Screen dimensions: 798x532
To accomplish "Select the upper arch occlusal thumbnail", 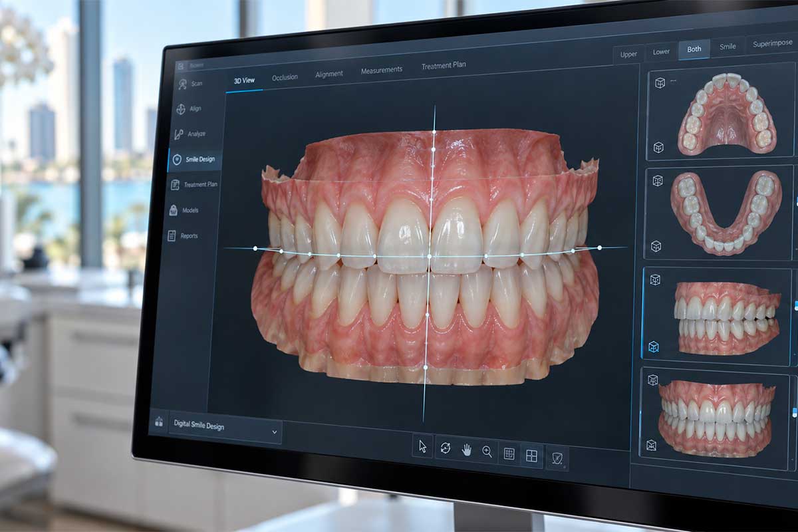I will pos(721,112).
